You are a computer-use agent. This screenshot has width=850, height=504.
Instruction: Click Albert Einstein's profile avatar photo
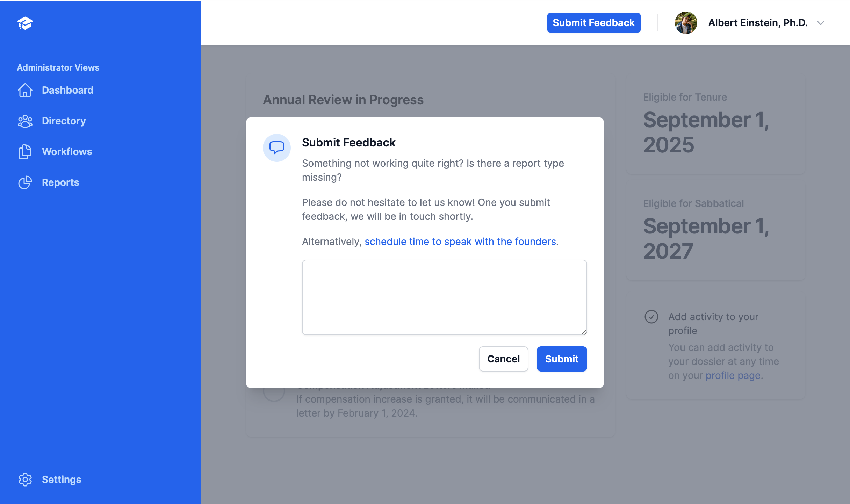(686, 23)
